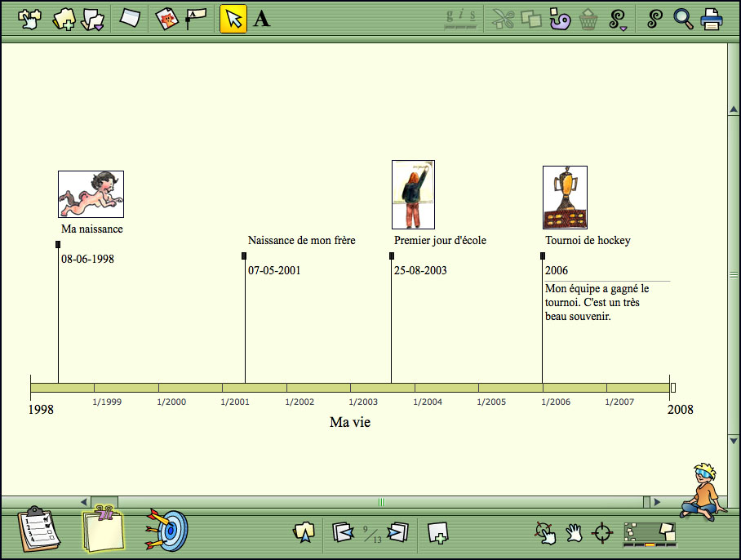
Task: Click the blank note page icon
Action: 130,19
